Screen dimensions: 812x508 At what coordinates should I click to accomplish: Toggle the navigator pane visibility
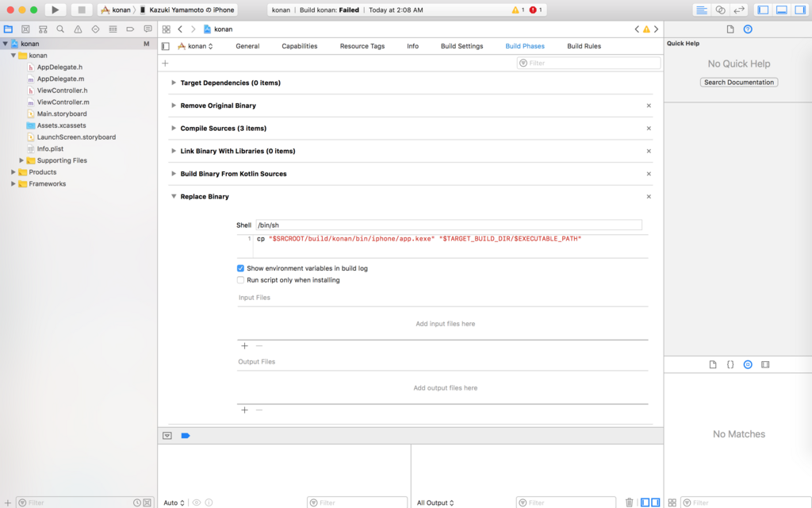[x=763, y=10]
